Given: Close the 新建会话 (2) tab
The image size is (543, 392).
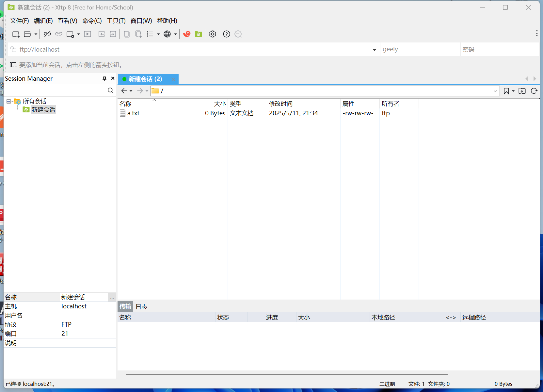Looking at the screenshot, I should 173,79.
